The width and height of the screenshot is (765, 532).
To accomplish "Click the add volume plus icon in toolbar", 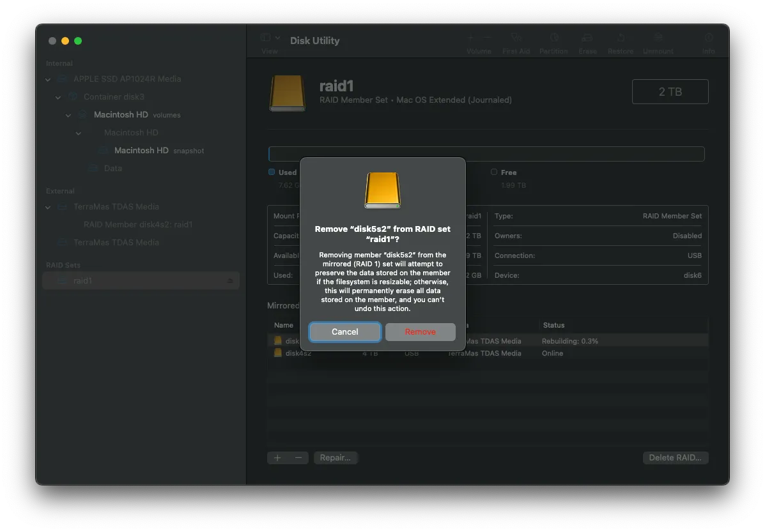I will 470,38.
